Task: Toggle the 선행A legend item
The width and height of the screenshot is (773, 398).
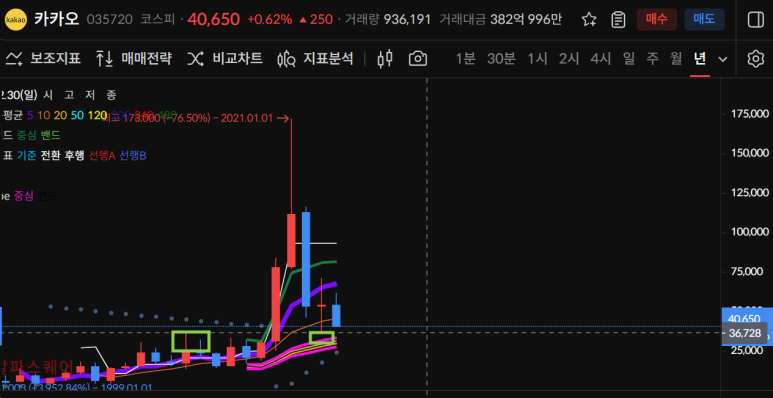Action: (x=102, y=155)
